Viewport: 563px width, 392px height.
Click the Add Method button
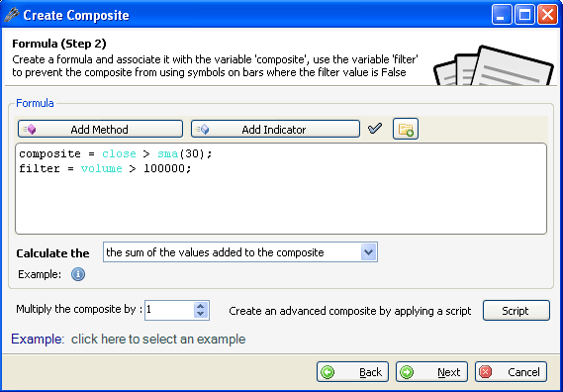[x=100, y=129]
